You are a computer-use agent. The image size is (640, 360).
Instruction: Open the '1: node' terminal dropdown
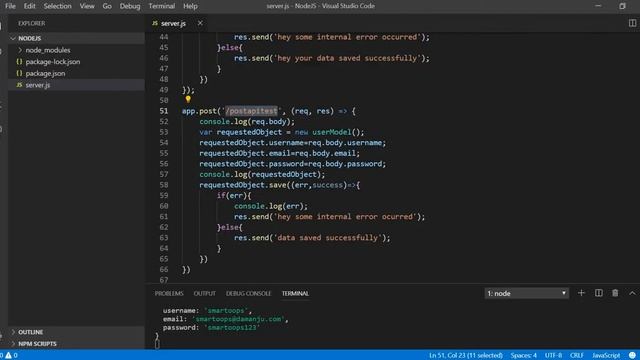pos(526,293)
